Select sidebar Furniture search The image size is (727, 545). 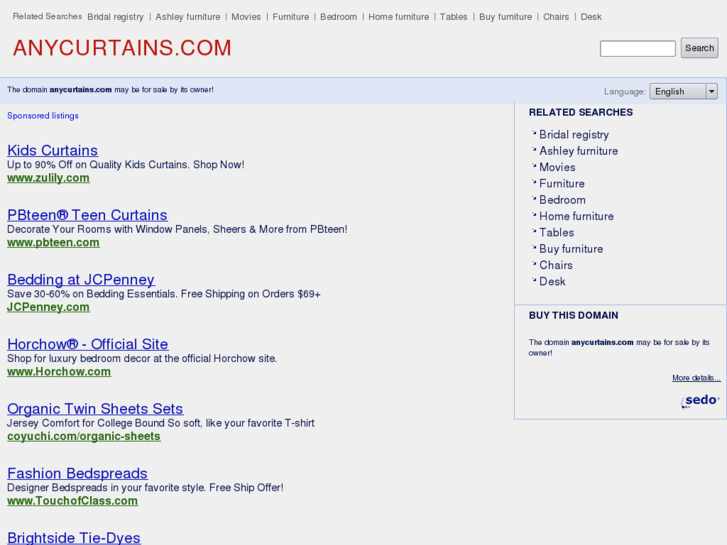pos(561,183)
